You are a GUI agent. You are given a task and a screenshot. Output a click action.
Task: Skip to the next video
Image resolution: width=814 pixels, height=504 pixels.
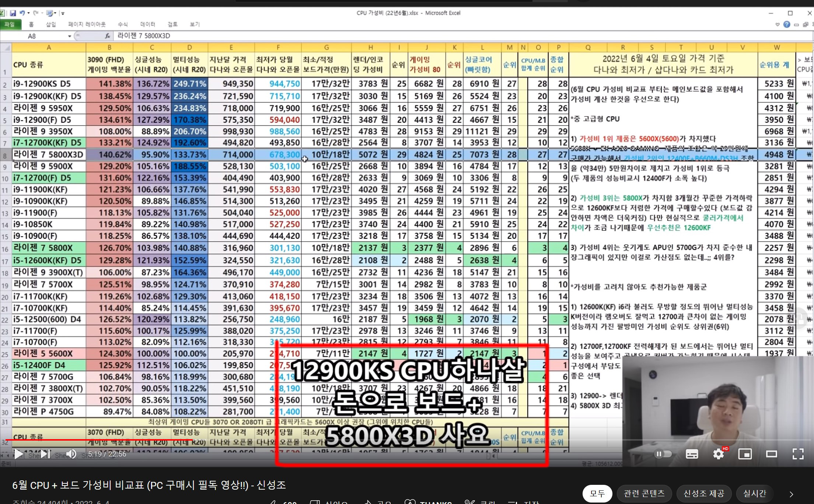[45, 454]
